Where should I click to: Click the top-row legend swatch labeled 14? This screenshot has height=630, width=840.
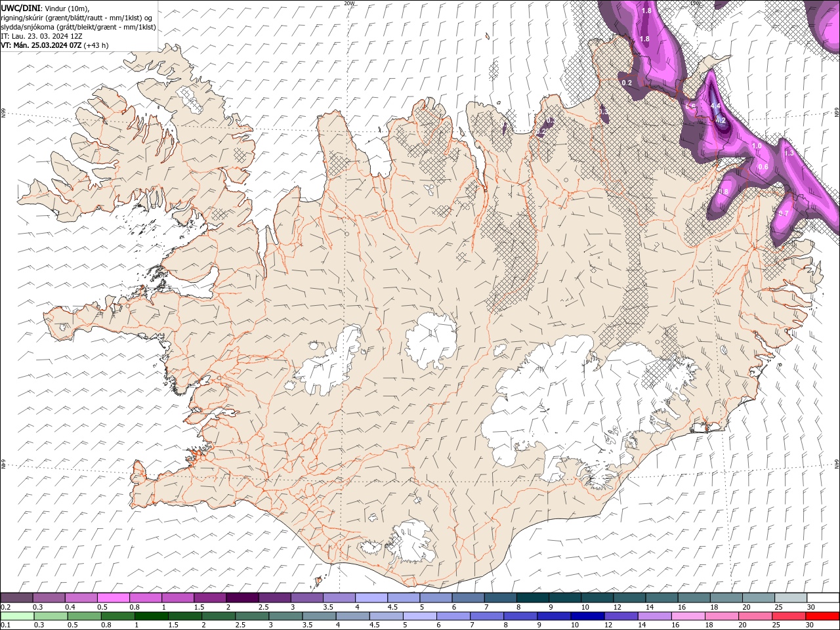pos(661,598)
